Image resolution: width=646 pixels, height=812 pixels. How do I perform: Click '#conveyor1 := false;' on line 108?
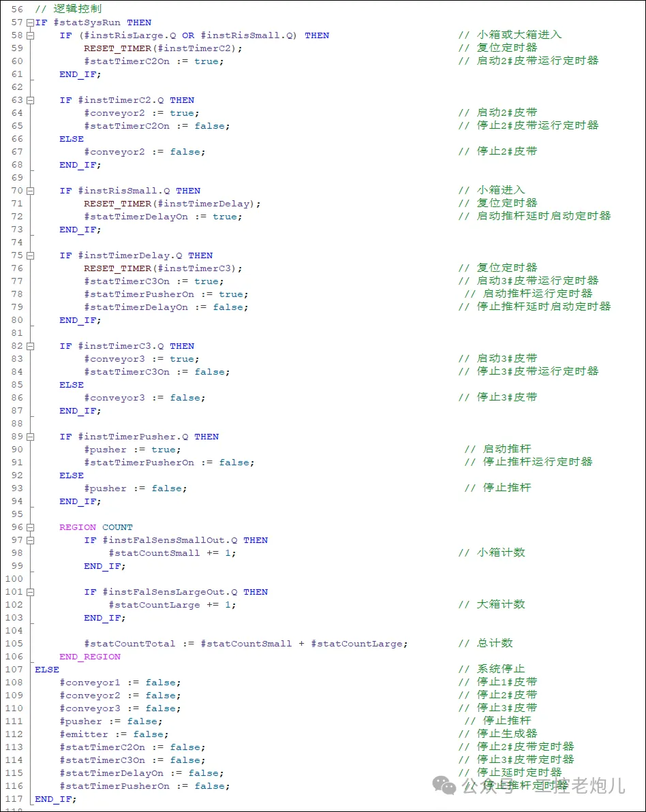(120, 683)
